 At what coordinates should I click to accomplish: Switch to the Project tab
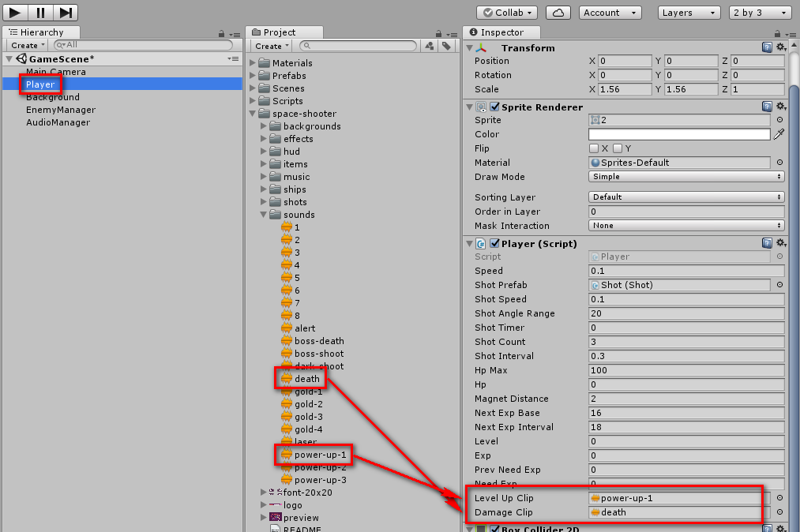[280, 32]
